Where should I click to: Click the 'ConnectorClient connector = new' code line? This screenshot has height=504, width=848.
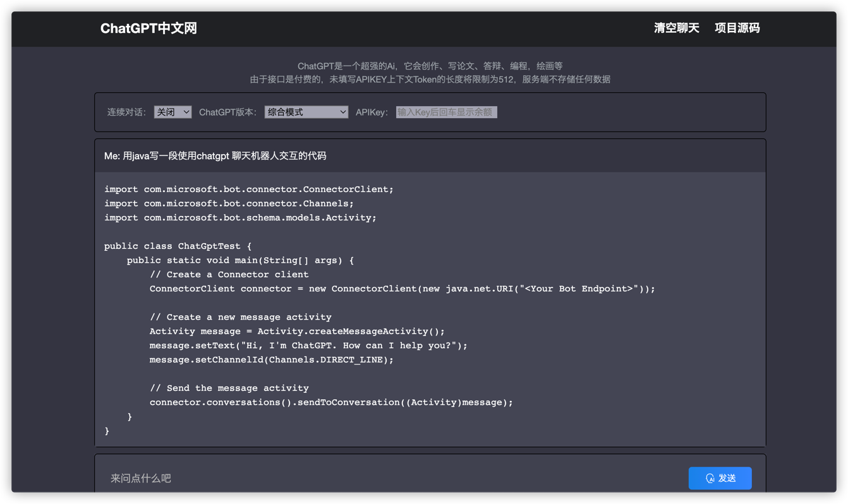[x=402, y=289]
